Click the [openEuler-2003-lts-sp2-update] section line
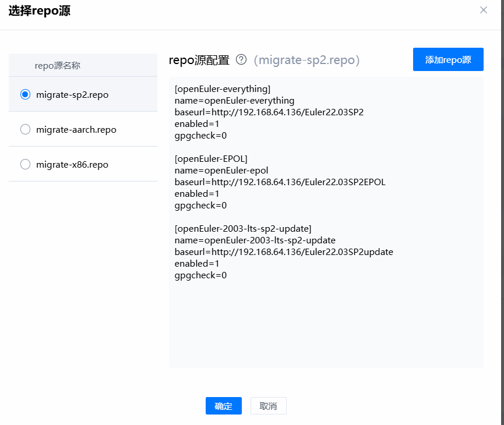This screenshot has height=425, width=504. click(243, 229)
